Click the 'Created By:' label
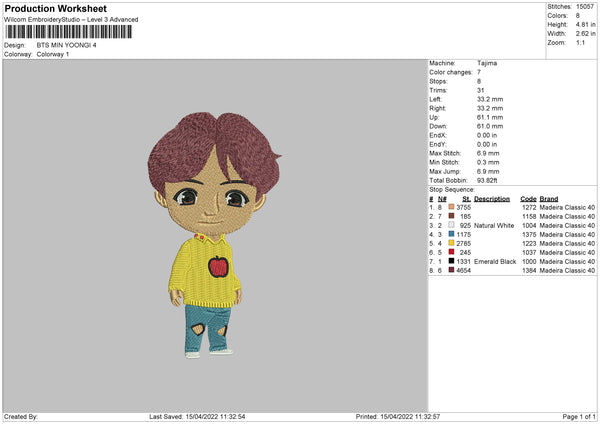 pos(21,417)
